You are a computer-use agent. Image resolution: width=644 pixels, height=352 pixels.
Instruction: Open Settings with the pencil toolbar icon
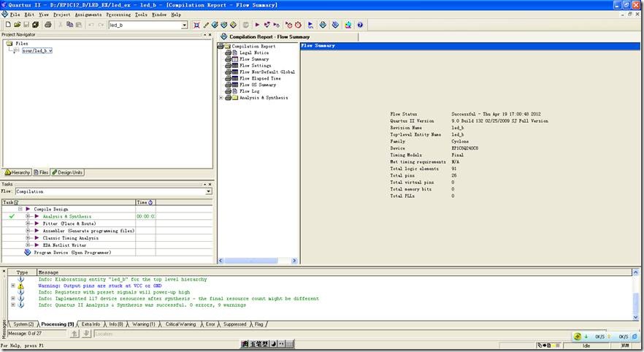206,25
